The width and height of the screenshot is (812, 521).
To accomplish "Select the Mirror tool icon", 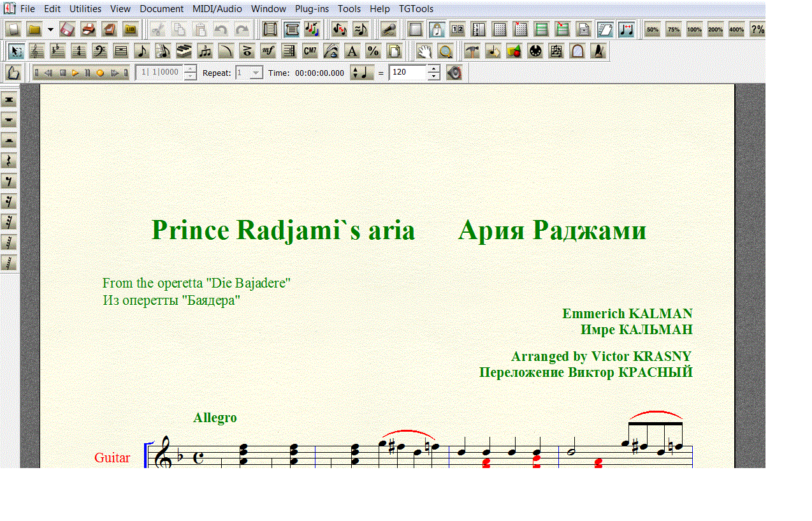I will coord(577,51).
